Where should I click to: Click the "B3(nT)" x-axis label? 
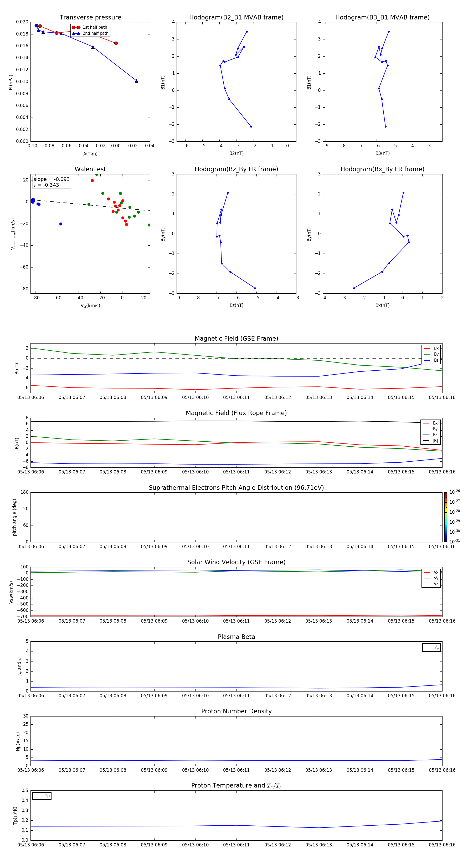pyautogui.click(x=382, y=153)
